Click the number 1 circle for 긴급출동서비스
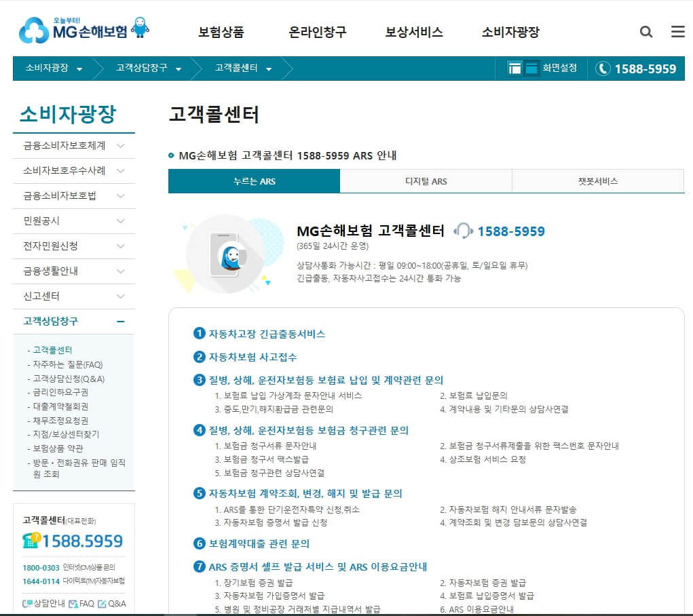The width and height of the screenshot is (693, 616). click(200, 333)
